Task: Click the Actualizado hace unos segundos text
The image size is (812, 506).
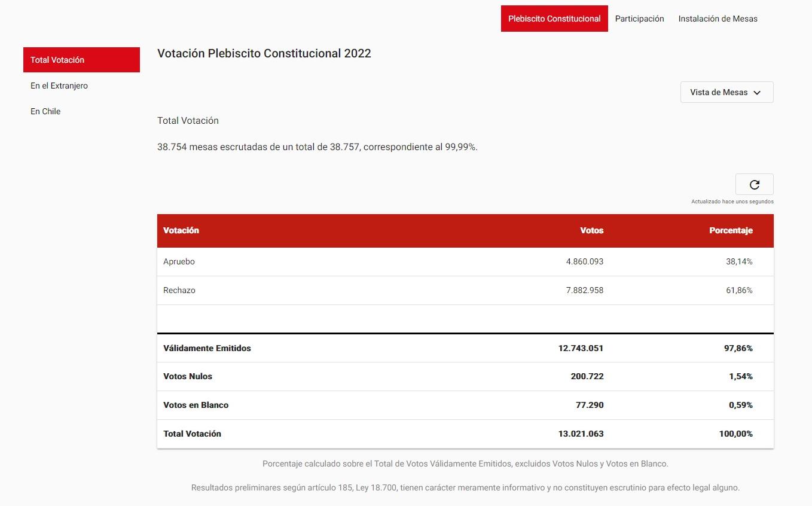Action: click(x=732, y=202)
